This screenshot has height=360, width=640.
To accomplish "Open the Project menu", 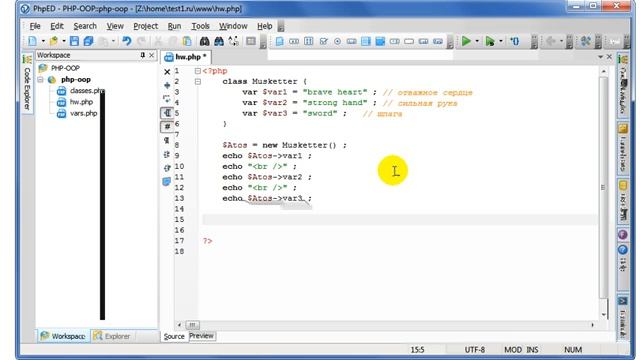I will point(145,26).
